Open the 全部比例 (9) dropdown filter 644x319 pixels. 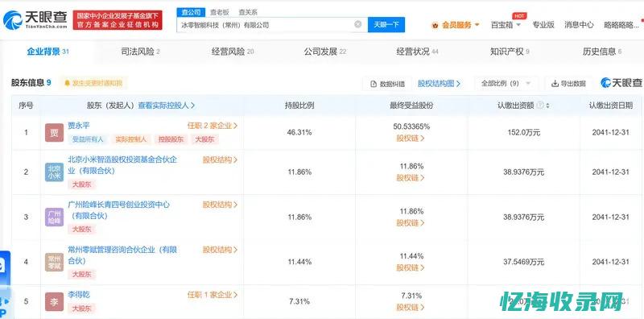click(506, 84)
